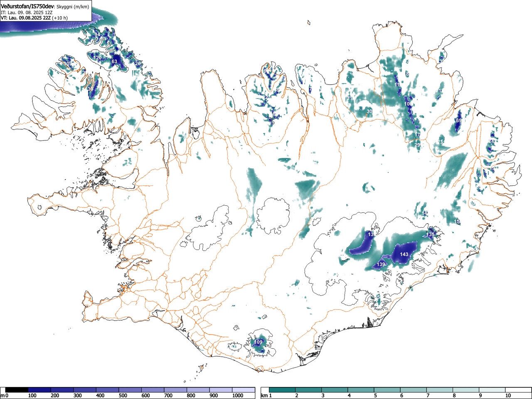532x399 pixels.
Task: Click the '5' tick on the km legend
Action: pos(375,396)
